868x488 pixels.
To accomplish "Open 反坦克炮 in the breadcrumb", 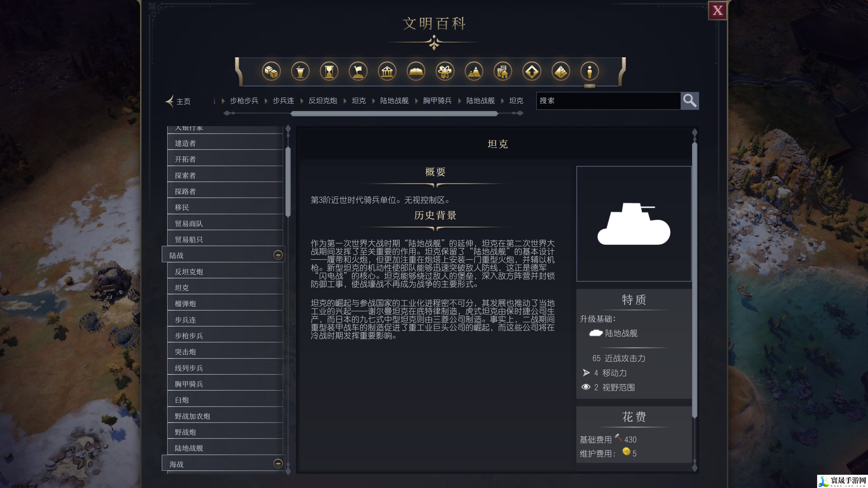I will coord(323,101).
